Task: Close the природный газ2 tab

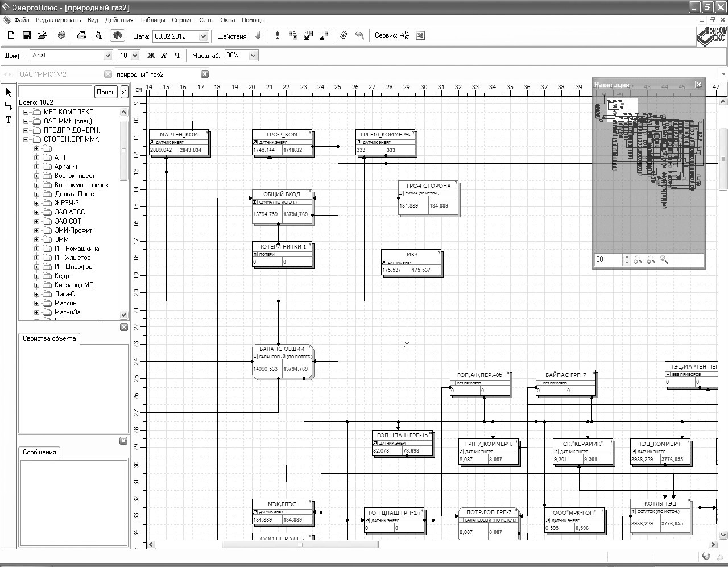Action: 205,74
